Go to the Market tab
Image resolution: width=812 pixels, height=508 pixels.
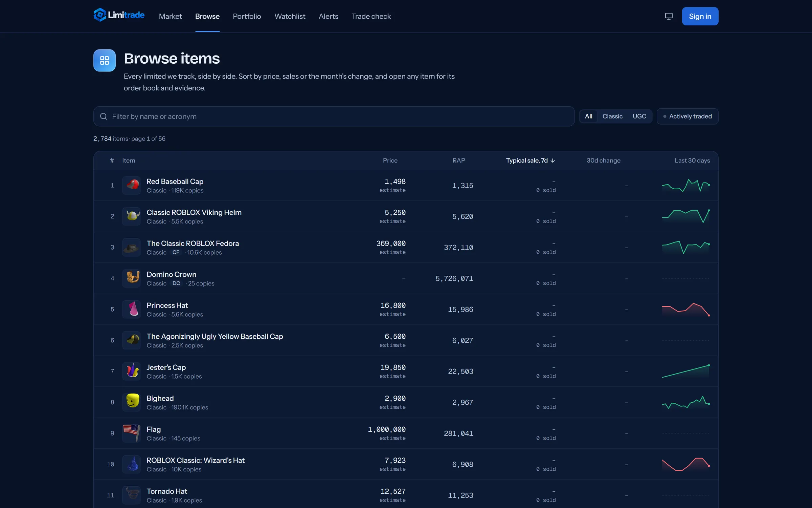[x=170, y=16]
